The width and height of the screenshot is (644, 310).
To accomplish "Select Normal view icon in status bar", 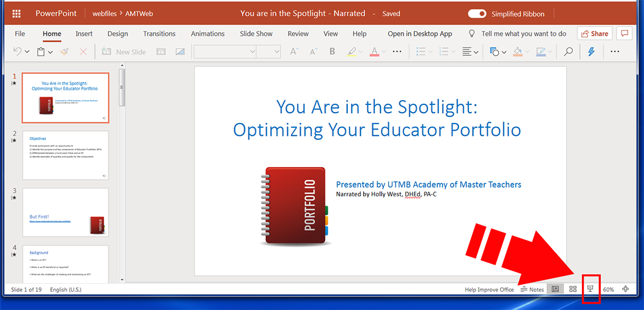I will [x=556, y=289].
